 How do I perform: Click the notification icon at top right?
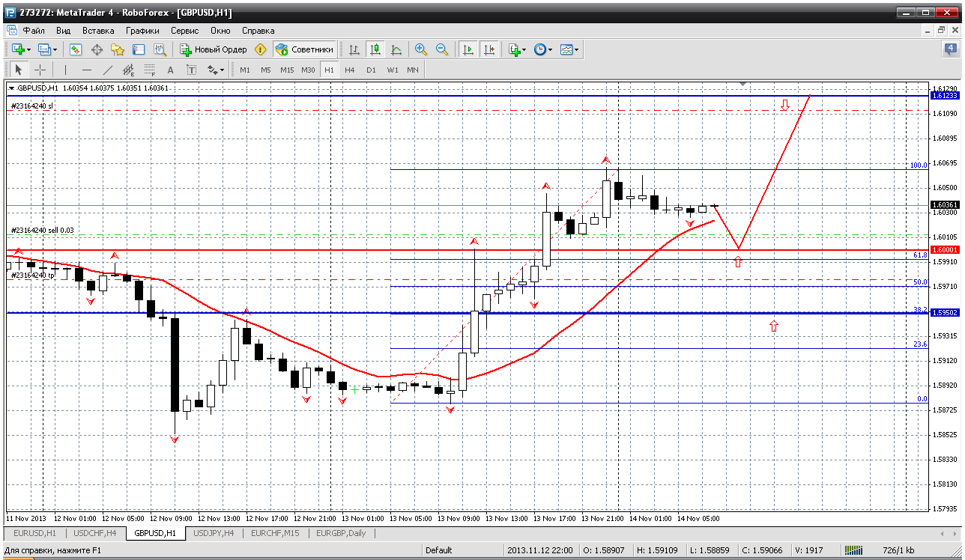point(949,49)
